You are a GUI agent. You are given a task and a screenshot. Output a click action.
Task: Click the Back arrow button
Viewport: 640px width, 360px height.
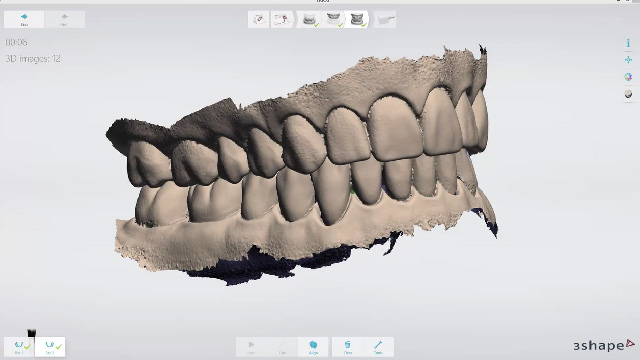[x=24, y=19]
